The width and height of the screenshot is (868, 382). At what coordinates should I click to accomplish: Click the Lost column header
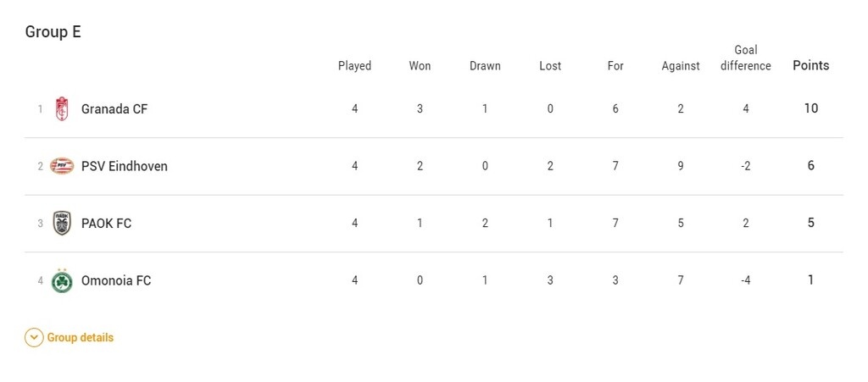click(x=550, y=66)
